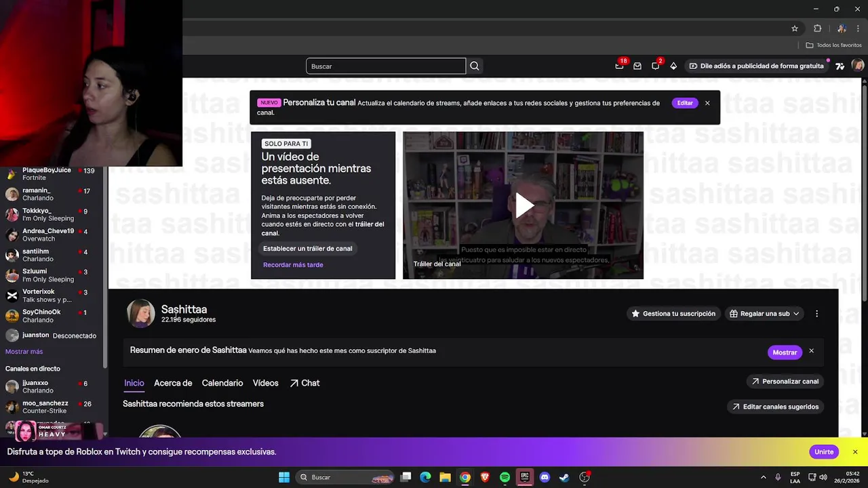Switch to Acerca de tab

173,383
